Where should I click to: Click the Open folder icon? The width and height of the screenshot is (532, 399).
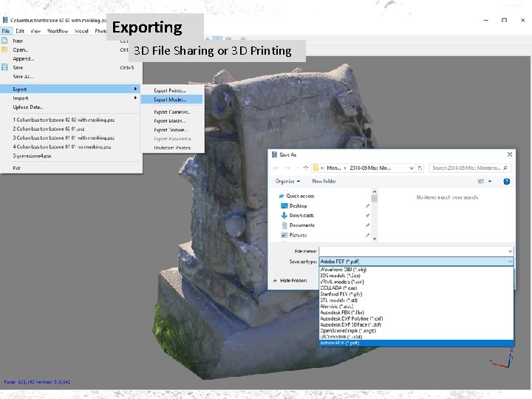pos(4,50)
